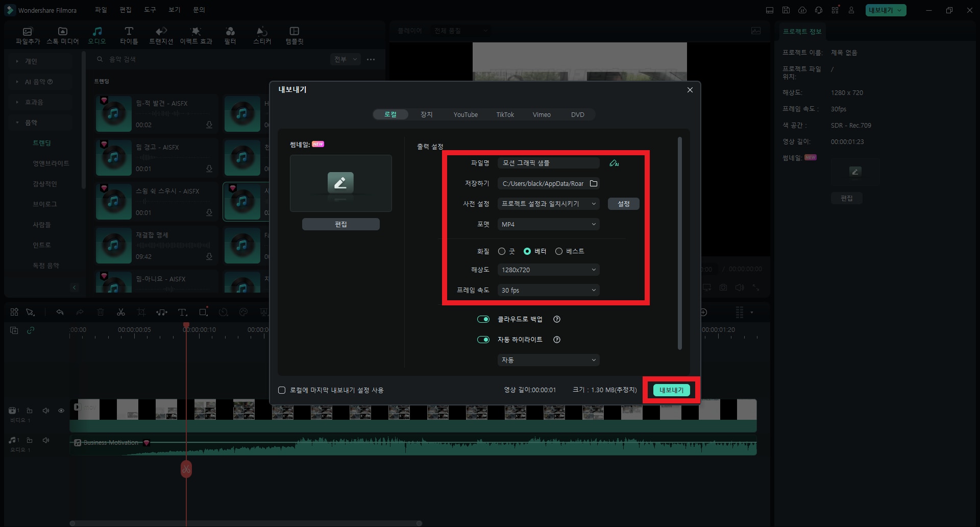Click the timeline horizontal scrollbar
980x527 pixels.
(246, 523)
